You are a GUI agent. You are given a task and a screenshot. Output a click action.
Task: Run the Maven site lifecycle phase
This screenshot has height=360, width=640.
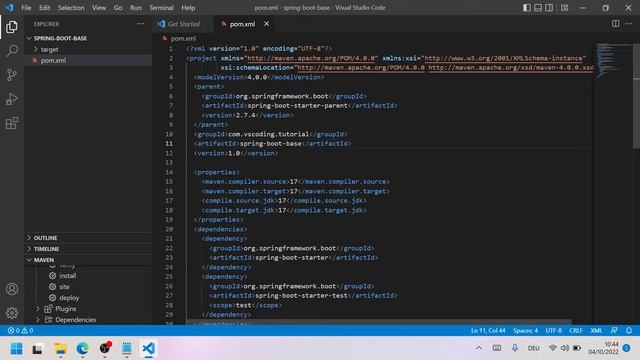64,287
